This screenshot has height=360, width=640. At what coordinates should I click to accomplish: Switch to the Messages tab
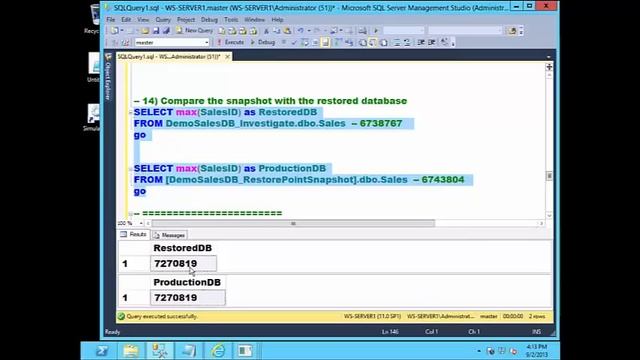169,235
